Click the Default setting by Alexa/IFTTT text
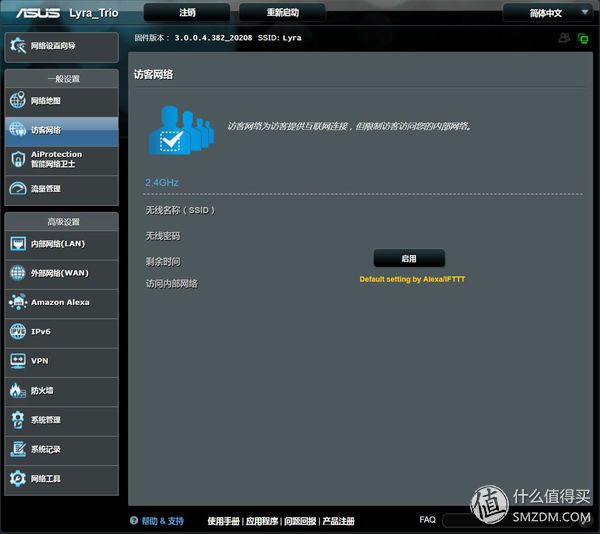This screenshot has height=534, width=600. 412,279
